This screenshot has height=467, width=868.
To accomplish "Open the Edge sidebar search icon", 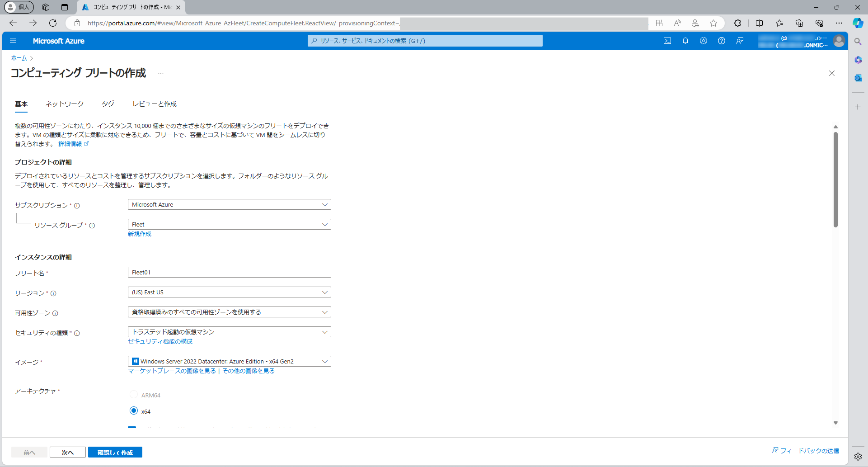I will (858, 42).
